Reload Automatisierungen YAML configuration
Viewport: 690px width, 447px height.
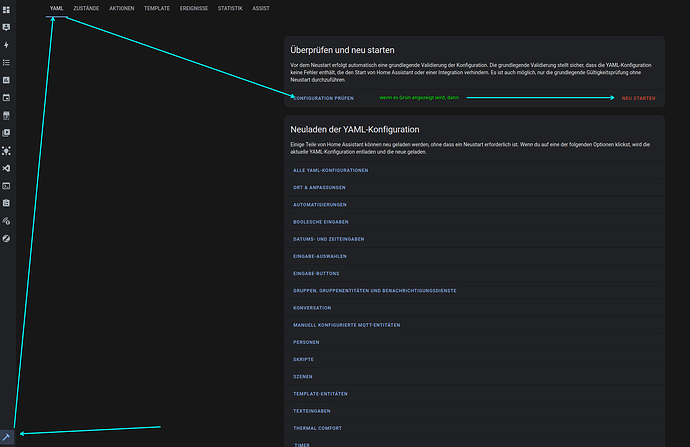click(321, 204)
